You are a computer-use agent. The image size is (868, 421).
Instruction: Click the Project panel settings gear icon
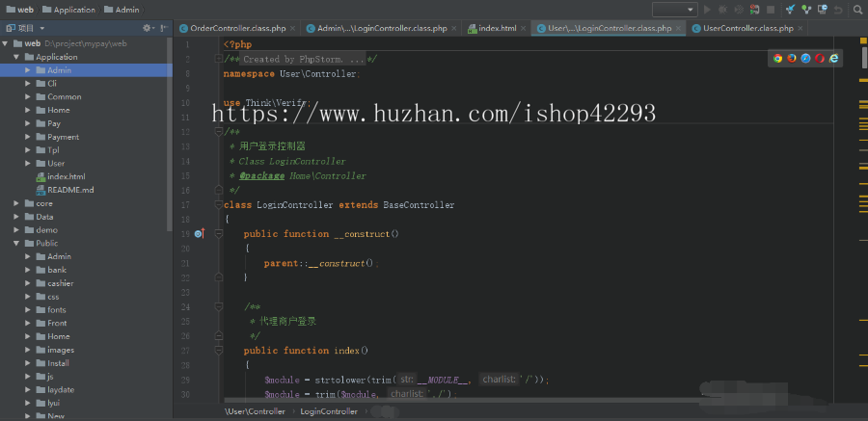click(148, 28)
